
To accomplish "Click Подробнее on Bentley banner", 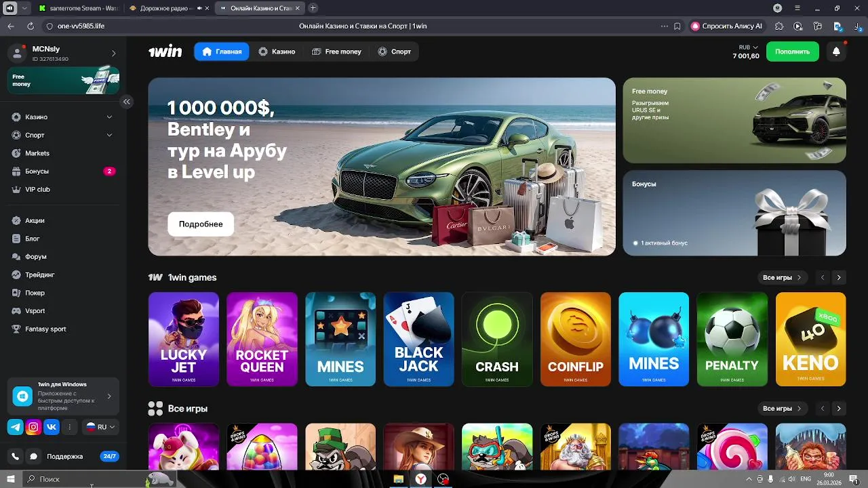I will coord(201,224).
